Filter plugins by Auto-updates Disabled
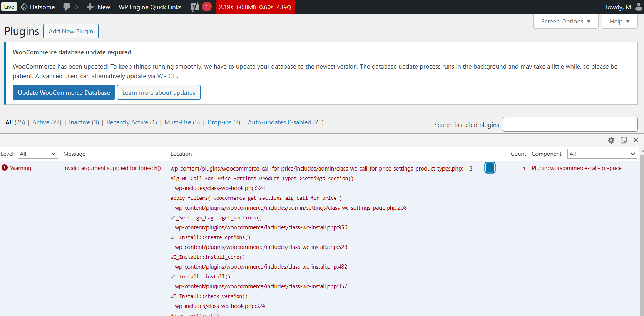Image resolution: width=644 pixels, height=316 pixels. coord(279,122)
